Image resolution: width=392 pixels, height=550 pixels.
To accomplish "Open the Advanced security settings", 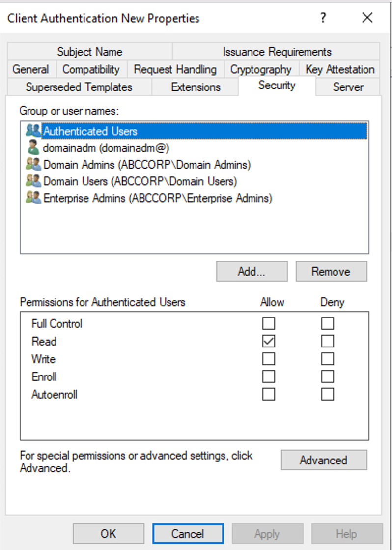I will [323, 460].
